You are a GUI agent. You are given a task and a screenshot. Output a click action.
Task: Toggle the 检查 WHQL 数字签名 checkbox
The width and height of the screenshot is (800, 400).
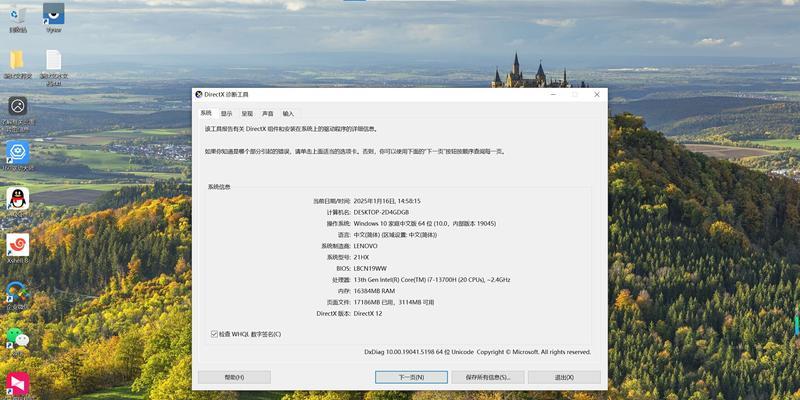coord(214,334)
